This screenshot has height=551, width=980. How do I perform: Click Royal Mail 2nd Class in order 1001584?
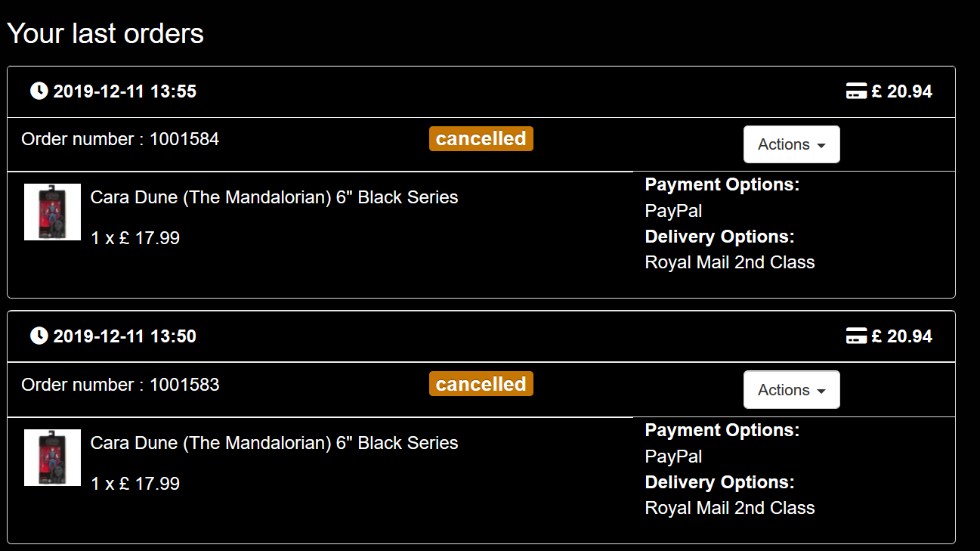pyautogui.click(x=730, y=262)
